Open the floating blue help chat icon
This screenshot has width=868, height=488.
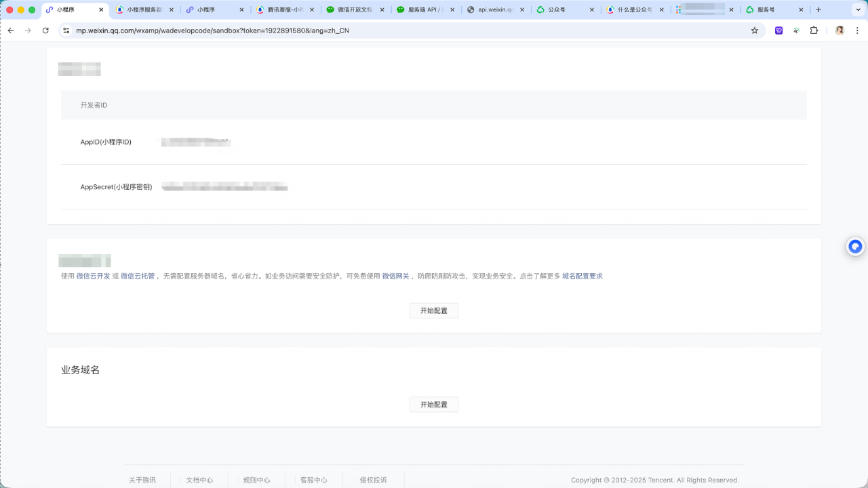(855, 247)
